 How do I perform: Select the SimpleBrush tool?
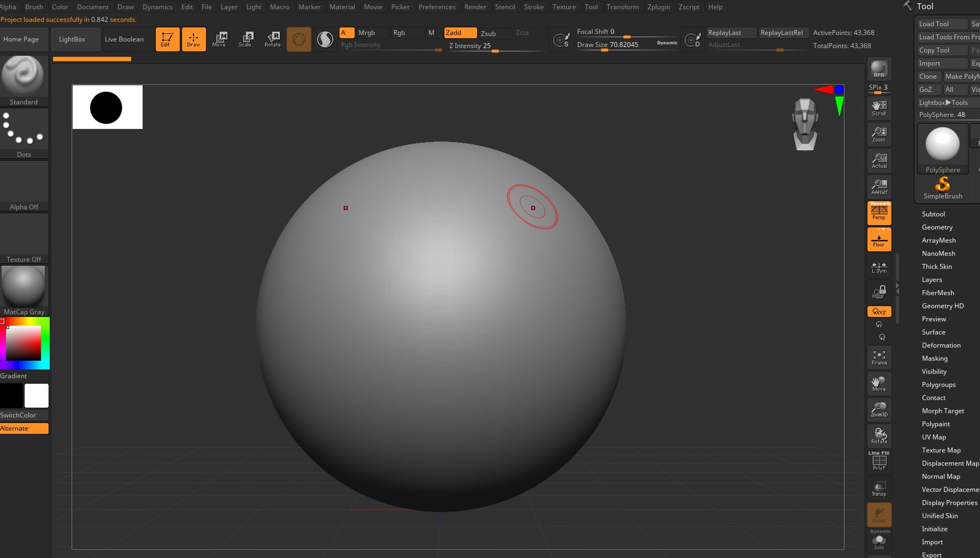click(942, 185)
